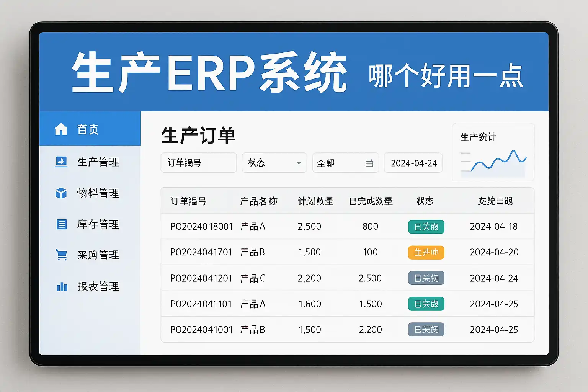
Task: Click completed quantity 100
Action: (x=370, y=252)
